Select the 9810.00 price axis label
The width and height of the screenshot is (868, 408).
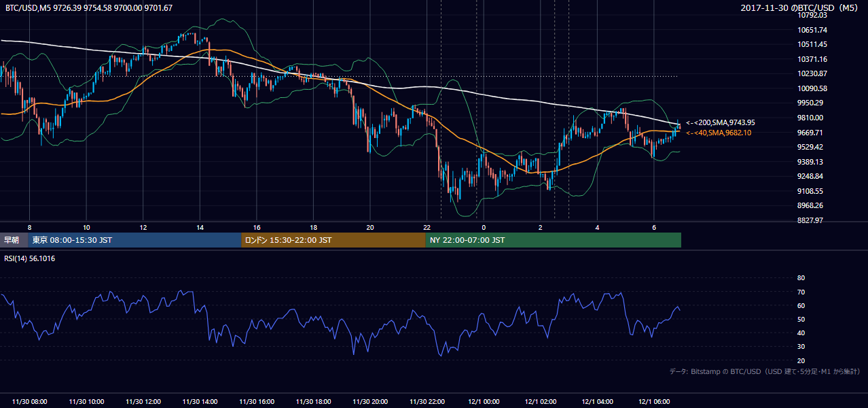pos(810,118)
